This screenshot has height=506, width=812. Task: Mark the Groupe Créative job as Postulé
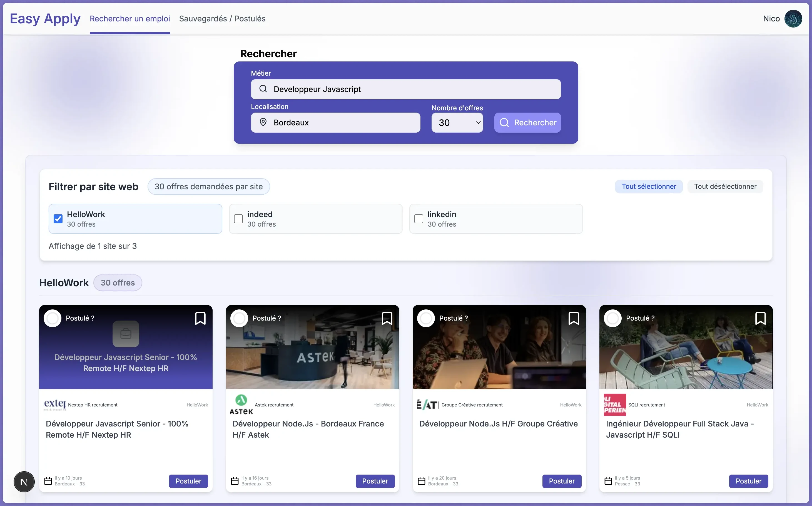tap(426, 318)
